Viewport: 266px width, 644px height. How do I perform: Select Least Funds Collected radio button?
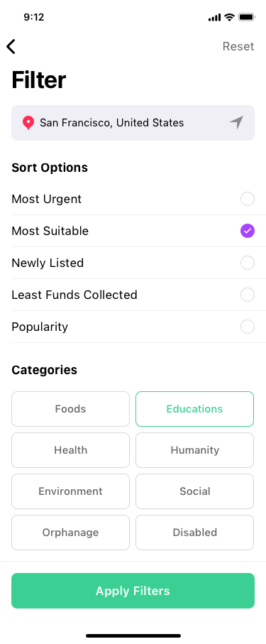[x=248, y=295]
